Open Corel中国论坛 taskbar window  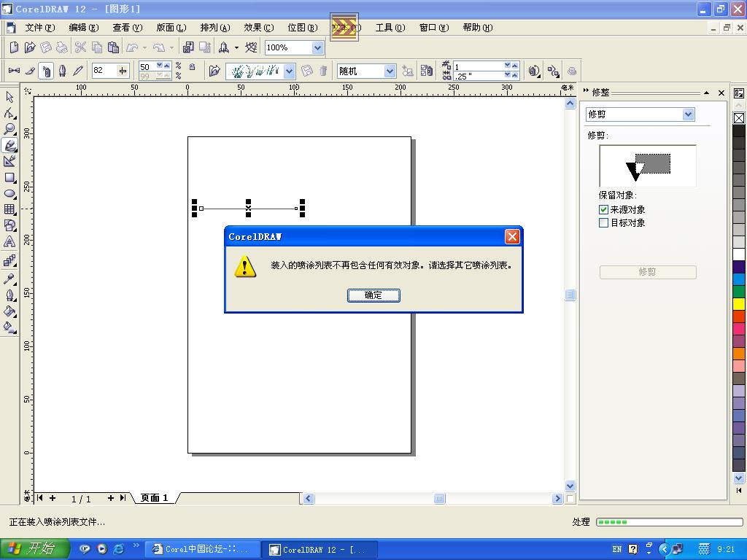click(203, 549)
